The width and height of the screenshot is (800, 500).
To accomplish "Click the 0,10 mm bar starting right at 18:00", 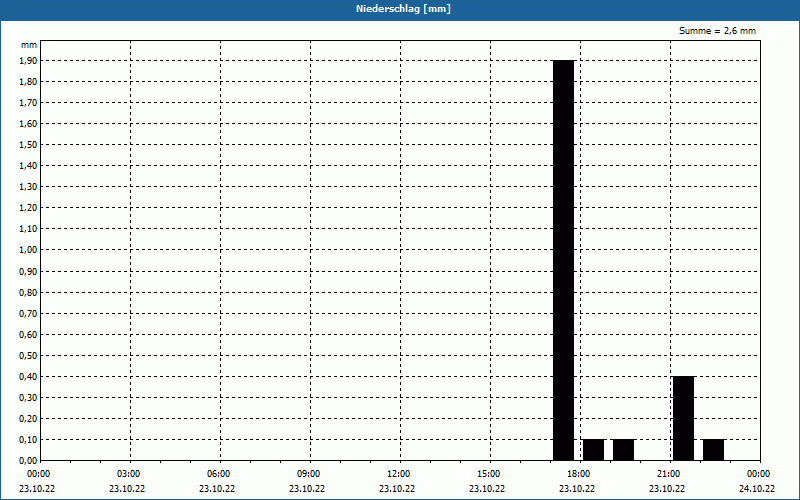I will tap(593, 450).
